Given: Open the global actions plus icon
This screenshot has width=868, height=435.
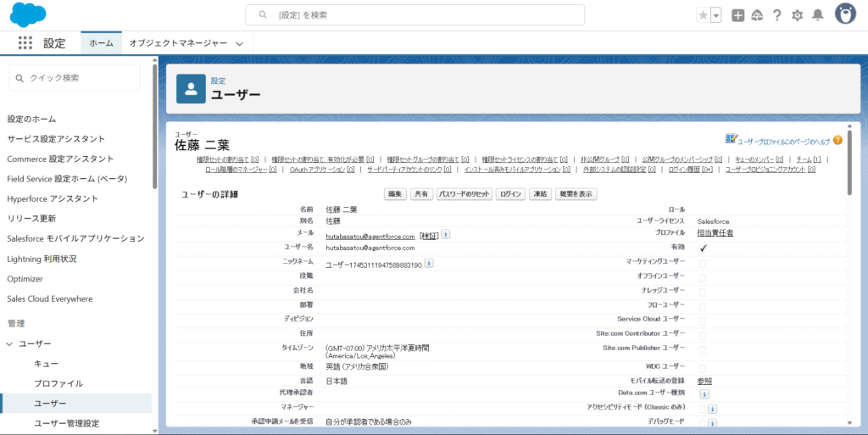Looking at the screenshot, I should coord(738,15).
